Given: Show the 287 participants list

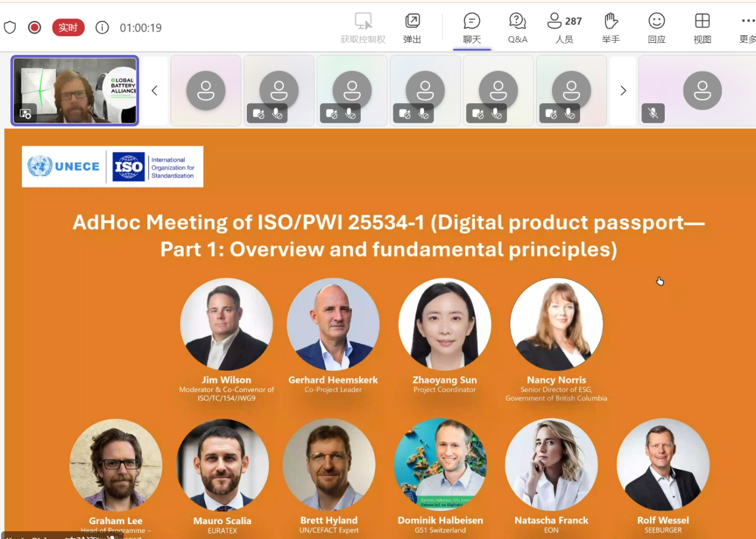Looking at the screenshot, I should [564, 28].
